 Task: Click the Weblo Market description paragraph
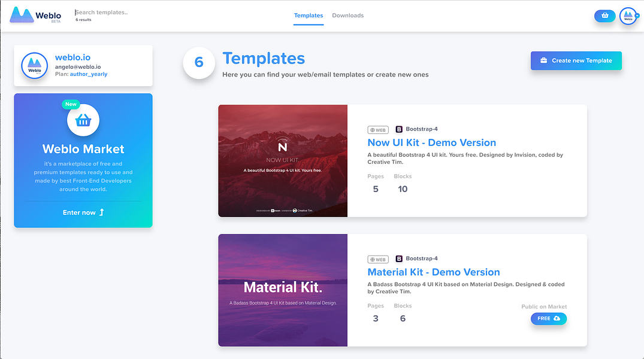83,177
